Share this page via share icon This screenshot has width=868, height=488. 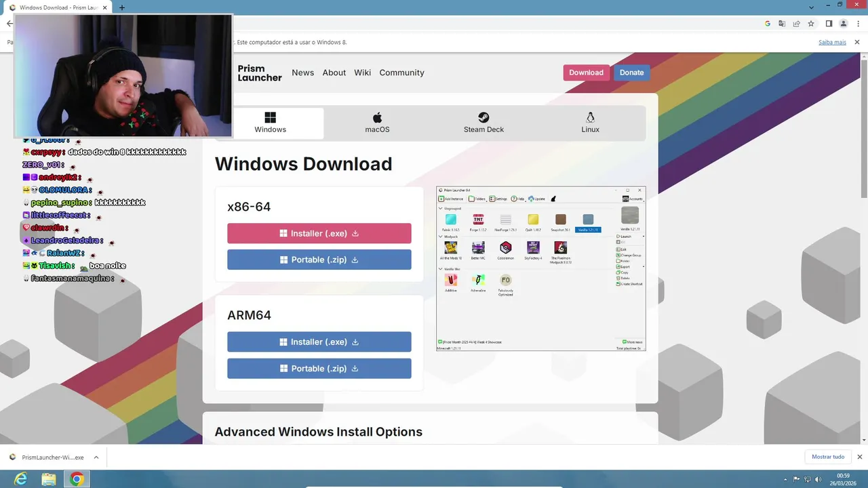(x=796, y=23)
